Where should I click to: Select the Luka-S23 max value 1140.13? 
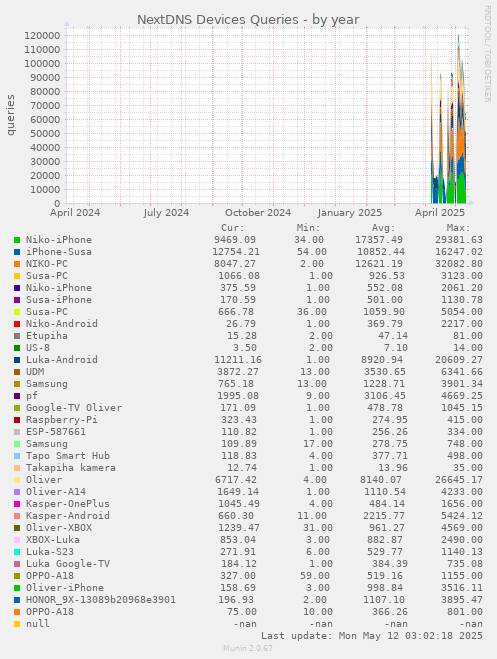462,551
